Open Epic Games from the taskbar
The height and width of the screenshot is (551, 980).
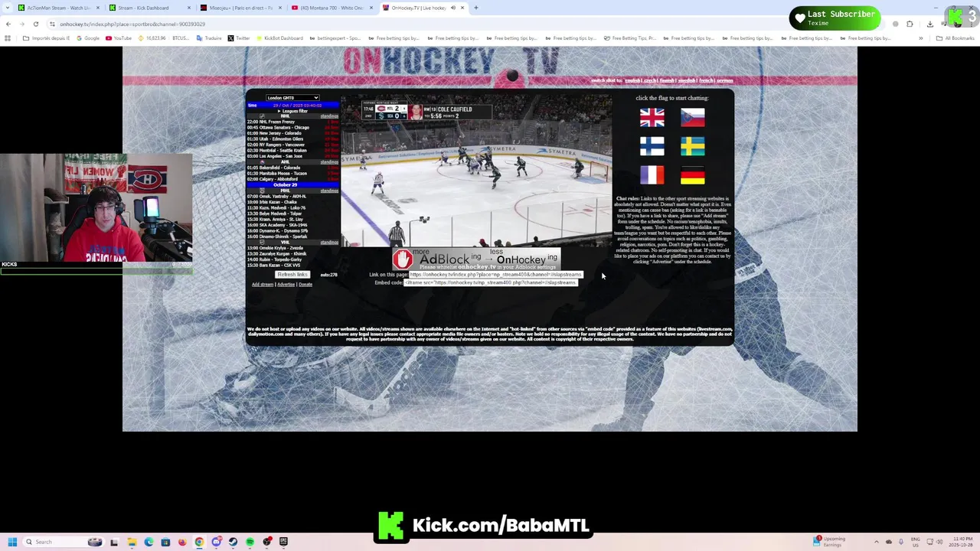coord(283,542)
